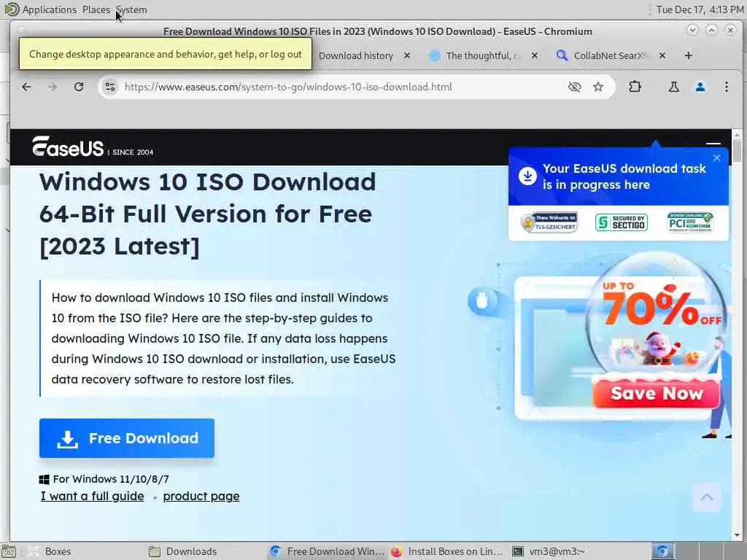Image resolution: width=747 pixels, height=560 pixels.
Task: Reload the EaseUS page
Action: click(79, 87)
